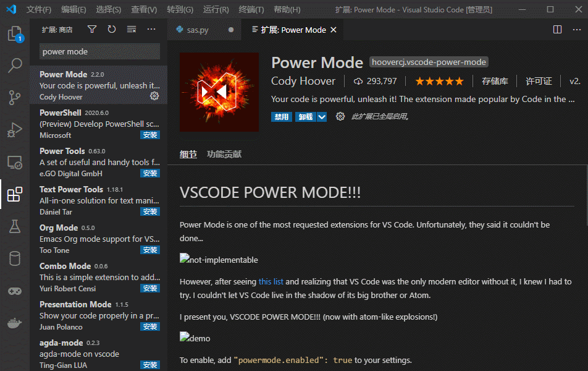
Task: Expand the uninstall button dropdown arrow
Action: [x=322, y=117]
